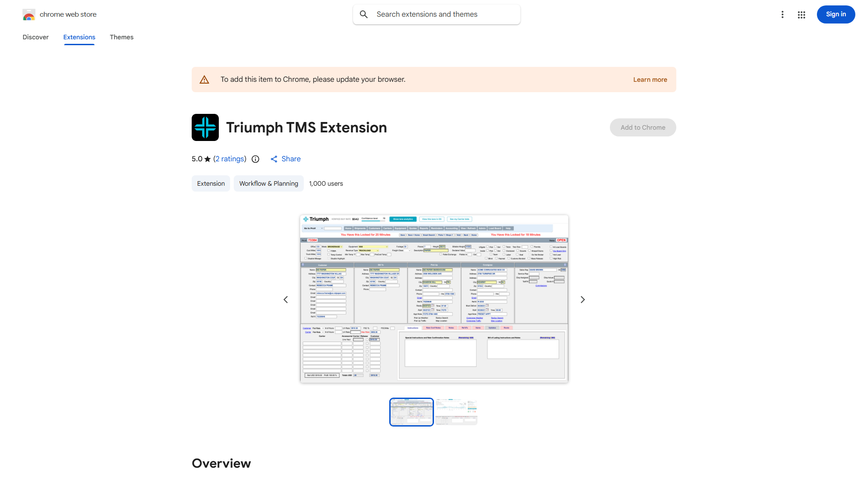This screenshot has width=868, height=488.
Task: Switch to the Discover tab
Action: coord(36,37)
